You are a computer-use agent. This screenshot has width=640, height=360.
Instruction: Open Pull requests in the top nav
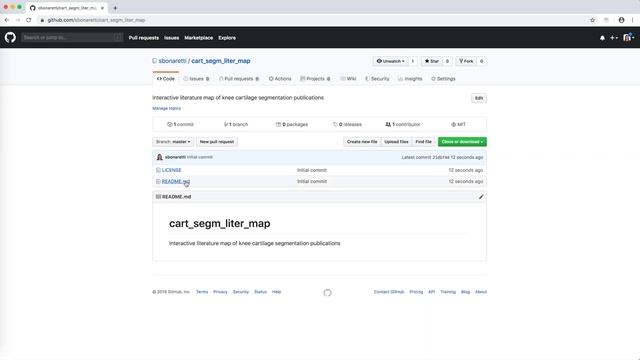pyautogui.click(x=144, y=38)
